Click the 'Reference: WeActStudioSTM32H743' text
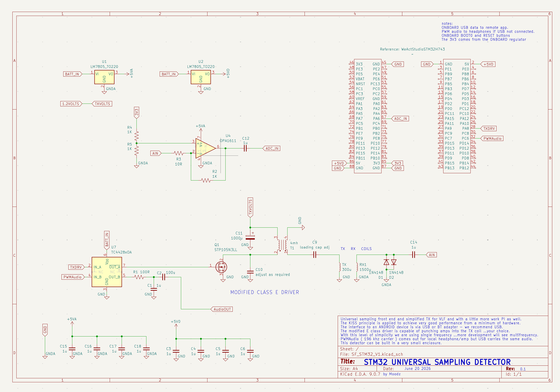 (412, 49)
